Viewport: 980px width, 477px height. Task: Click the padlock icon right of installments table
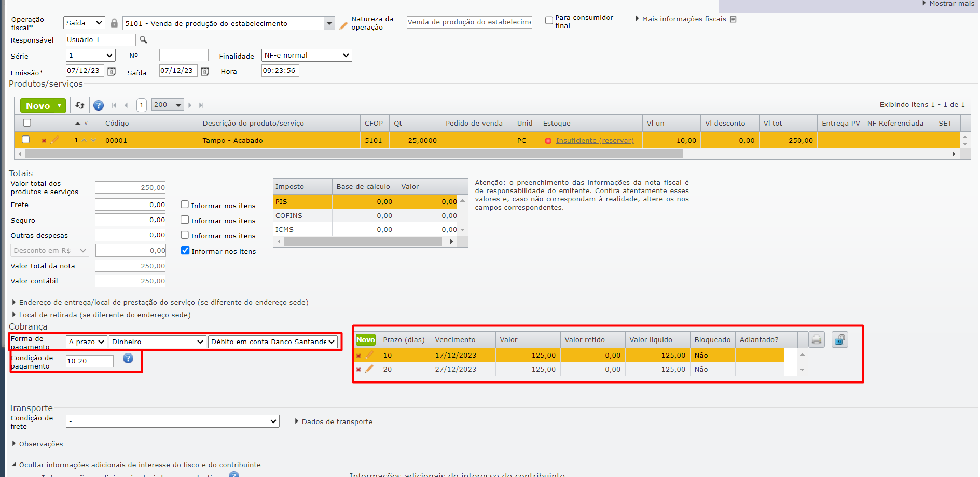[839, 340]
